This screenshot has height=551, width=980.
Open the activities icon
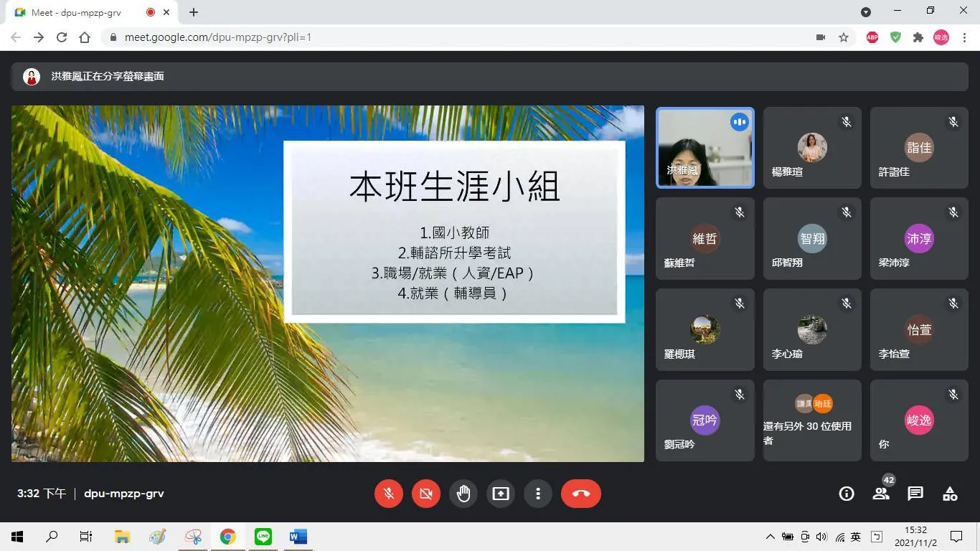[950, 494]
